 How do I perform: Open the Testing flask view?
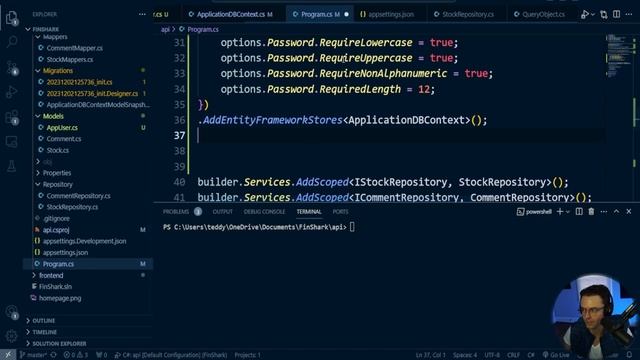(x=11, y=166)
